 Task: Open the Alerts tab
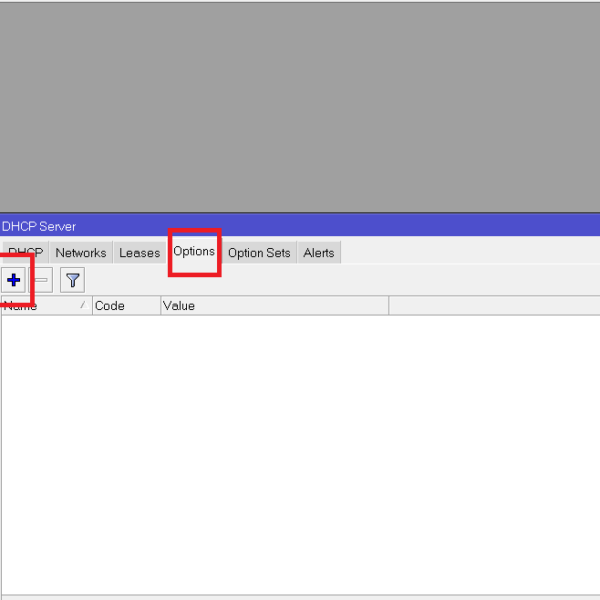point(319,253)
